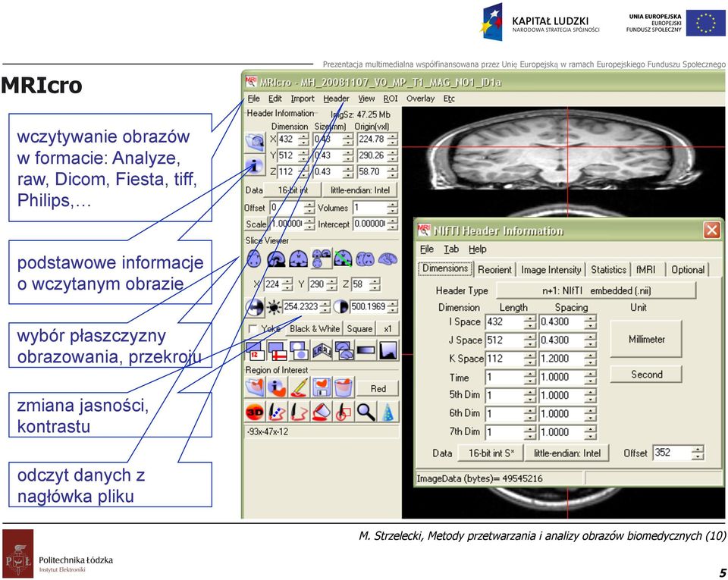The width and height of the screenshot is (728, 580).
Task: Click the Millimeter unit button
Action: (646, 339)
